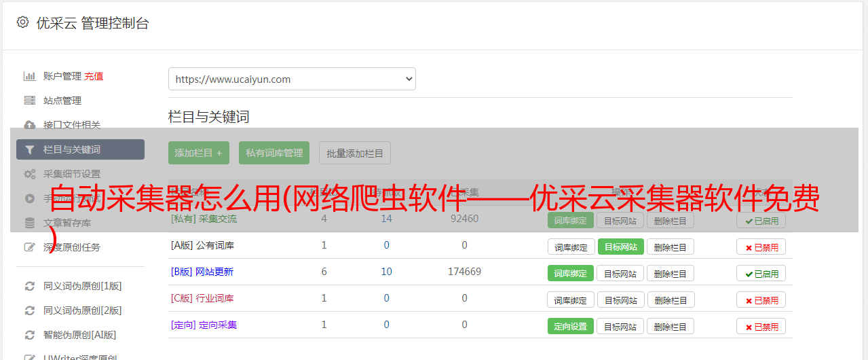Click the 批量添加栏目 button
Viewport: 868px width, 360px height.
tap(355, 153)
